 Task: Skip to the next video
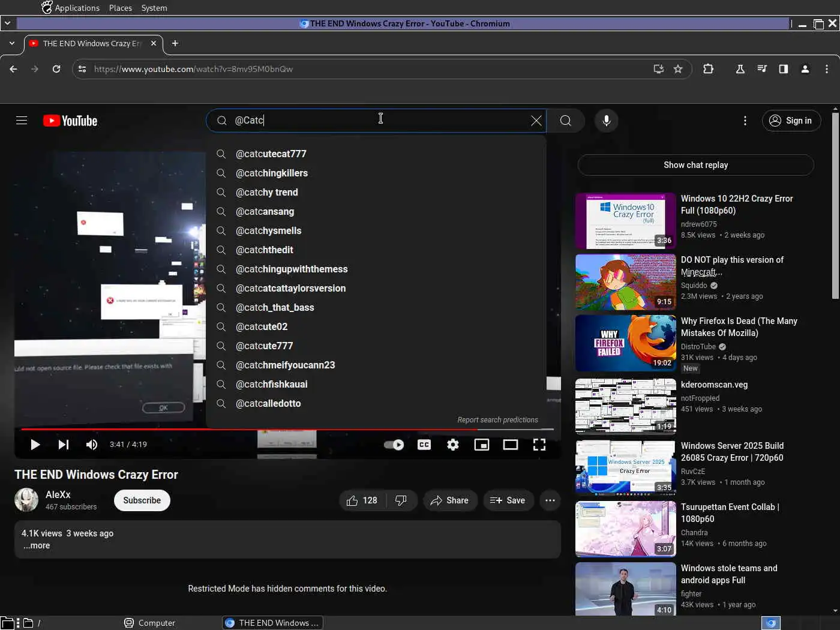[x=64, y=445]
